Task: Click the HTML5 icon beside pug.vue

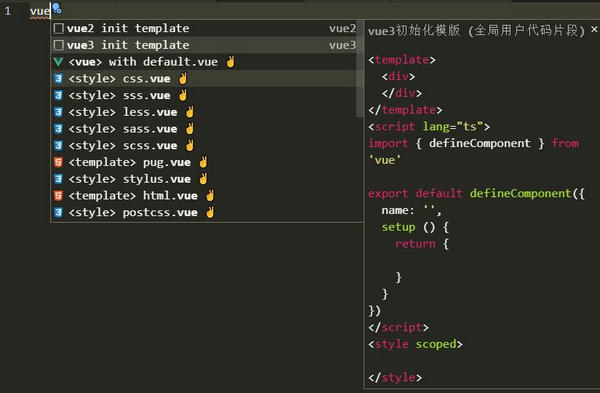Action: (58, 162)
